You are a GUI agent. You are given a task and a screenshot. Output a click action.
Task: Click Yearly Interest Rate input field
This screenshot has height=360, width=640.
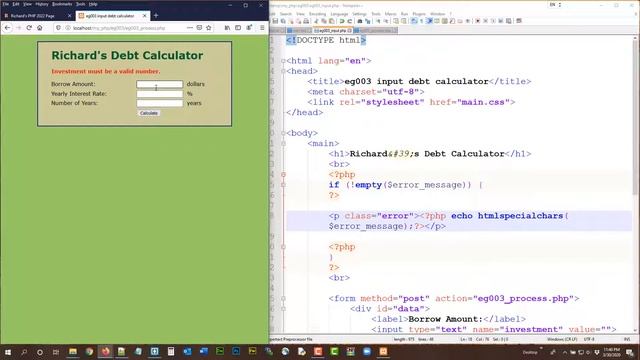pos(160,94)
